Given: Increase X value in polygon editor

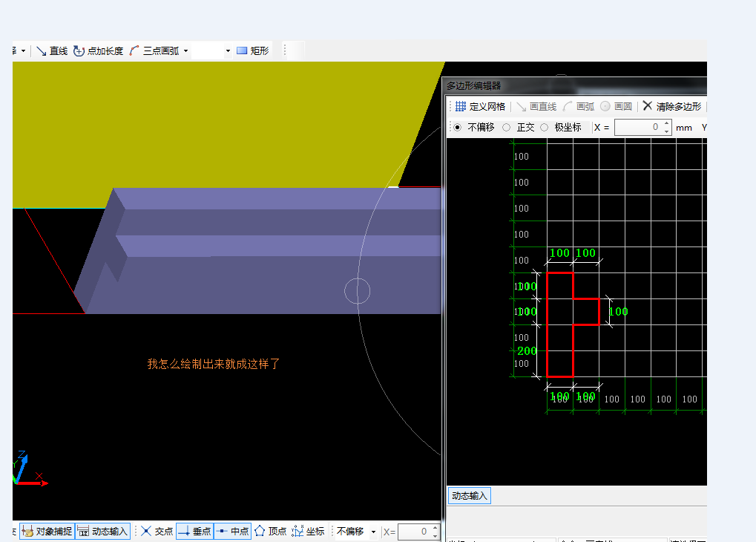Looking at the screenshot, I should pyautogui.click(x=667, y=123).
